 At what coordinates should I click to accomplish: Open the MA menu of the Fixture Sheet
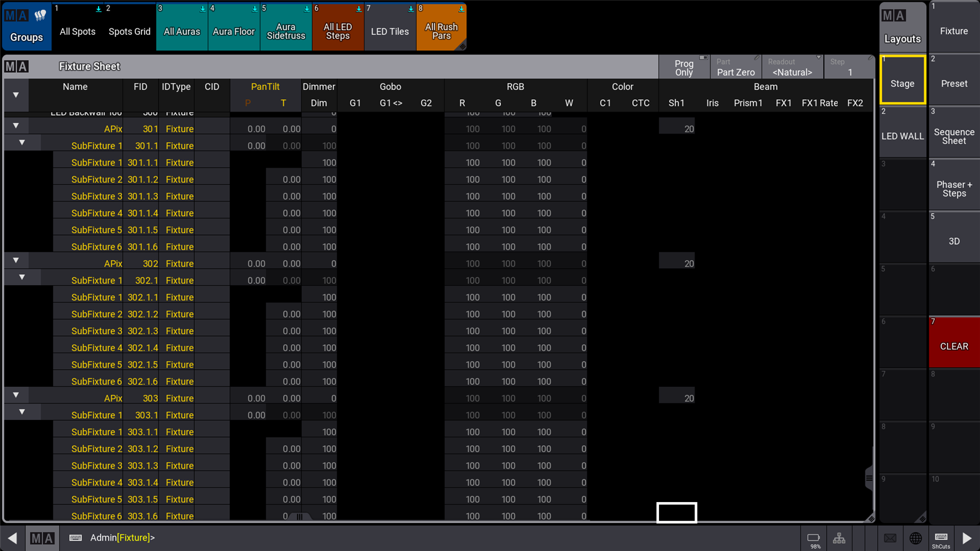coord(17,66)
